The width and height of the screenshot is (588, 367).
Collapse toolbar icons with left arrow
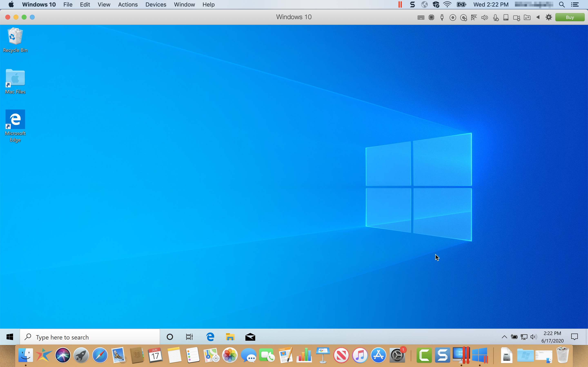click(x=538, y=18)
